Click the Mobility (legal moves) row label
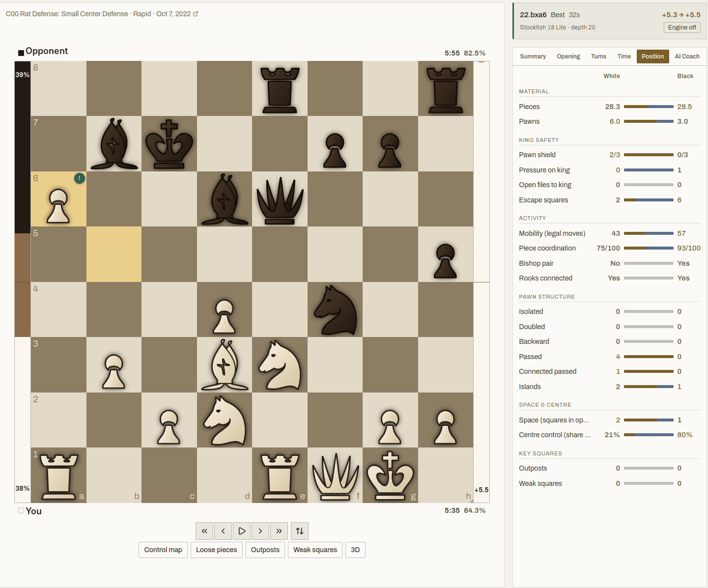The height and width of the screenshot is (588, 708). pos(552,233)
